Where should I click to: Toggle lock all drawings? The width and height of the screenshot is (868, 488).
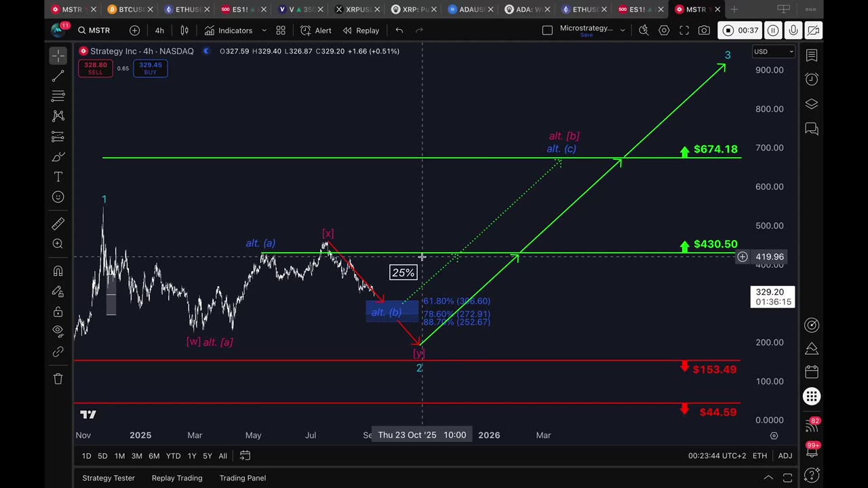click(58, 312)
